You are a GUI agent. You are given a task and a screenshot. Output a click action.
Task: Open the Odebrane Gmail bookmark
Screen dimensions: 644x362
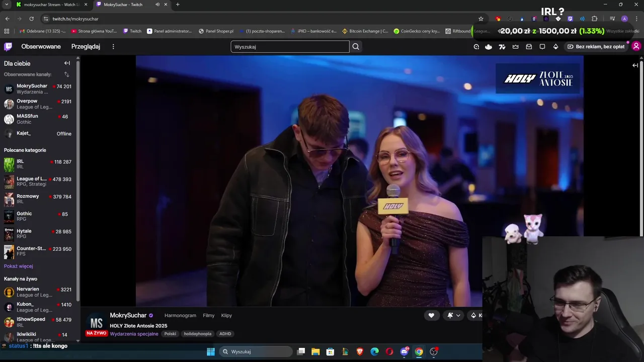pos(42,31)
